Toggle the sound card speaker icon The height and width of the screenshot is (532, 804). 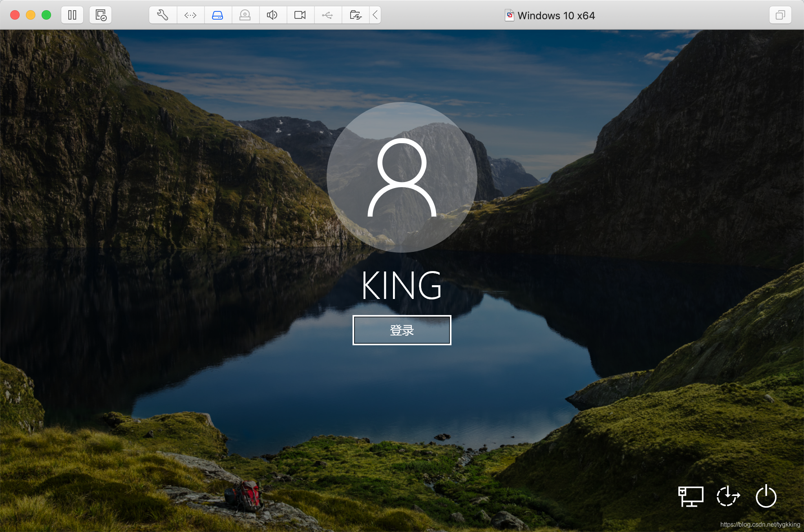(272, 15)
